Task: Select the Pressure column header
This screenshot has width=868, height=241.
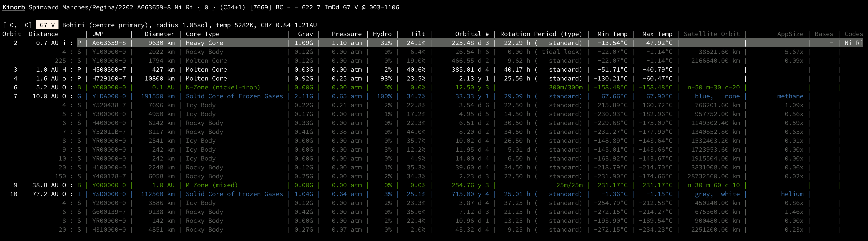Action: coord(347,34)
